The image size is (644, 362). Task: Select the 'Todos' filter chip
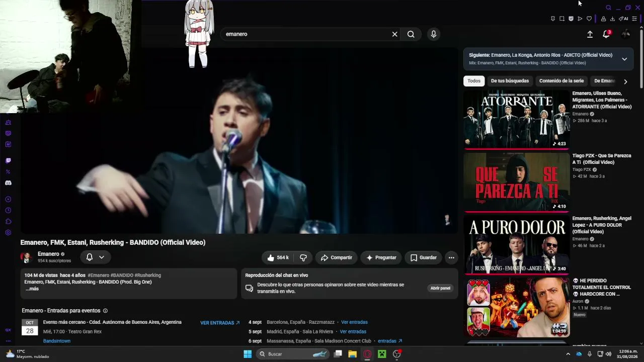tap(474, 81)
